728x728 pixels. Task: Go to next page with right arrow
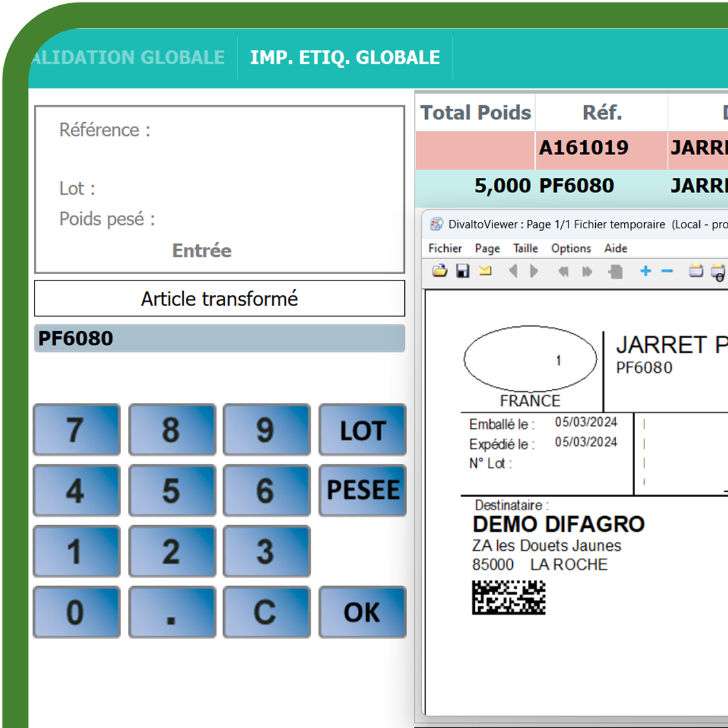tap(534, 271)
